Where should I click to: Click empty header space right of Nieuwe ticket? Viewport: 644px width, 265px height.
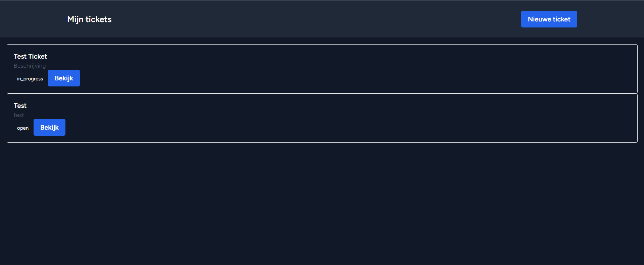[611, 19]
